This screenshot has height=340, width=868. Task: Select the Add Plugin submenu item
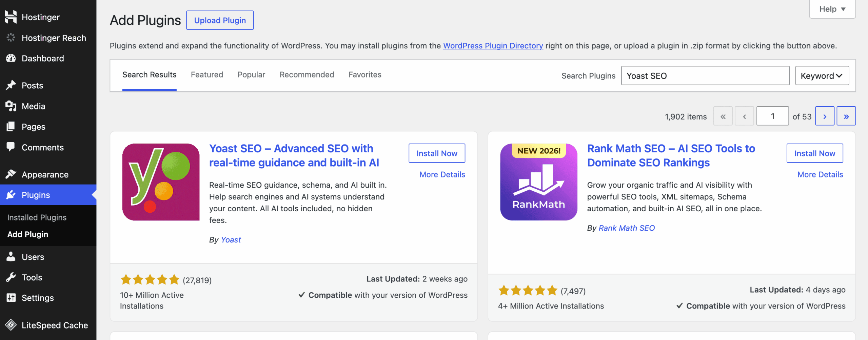click(28, 234)
